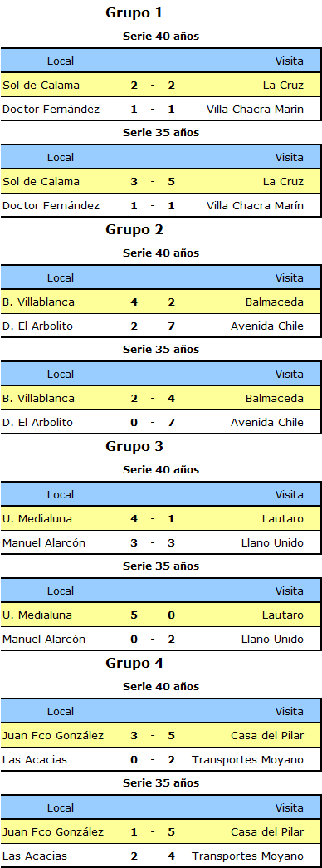Click Villa Chacra Marín in Grupo 1 Serie 35

(x=255, y=206)
